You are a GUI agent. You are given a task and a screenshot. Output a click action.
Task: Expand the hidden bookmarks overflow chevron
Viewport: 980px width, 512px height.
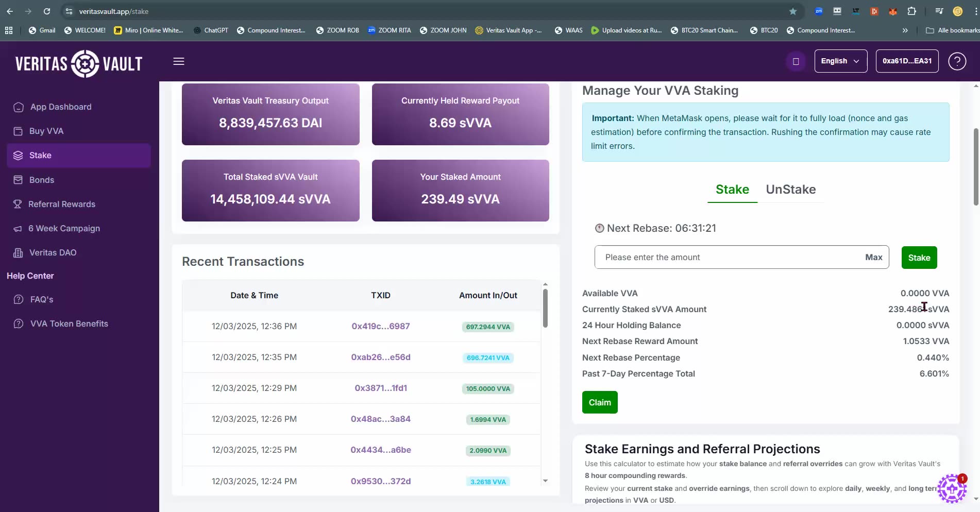click(905, 30)
